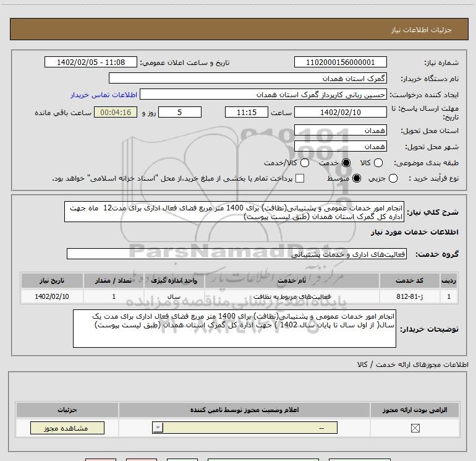
Task: Click the تاریخ نیاز column header
Action: [52, 280]
